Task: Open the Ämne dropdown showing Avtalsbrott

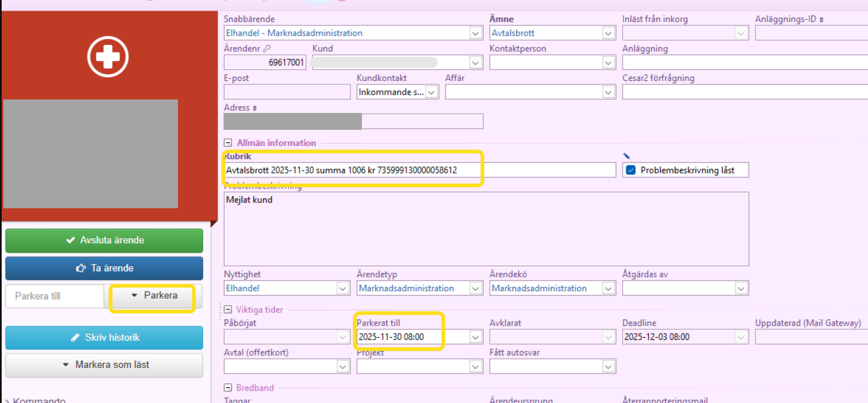Action: [x=608, y=33]
